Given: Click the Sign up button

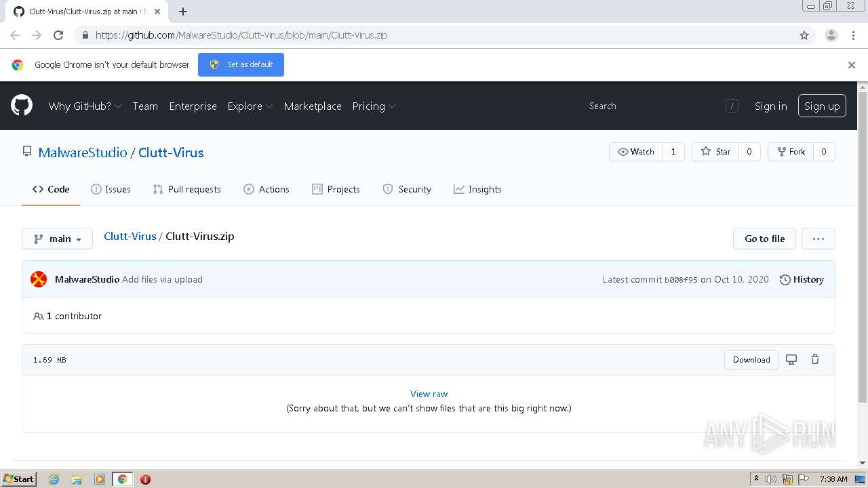Looking at the screenshot, I should pyautogui.click(x=822, y=106).
